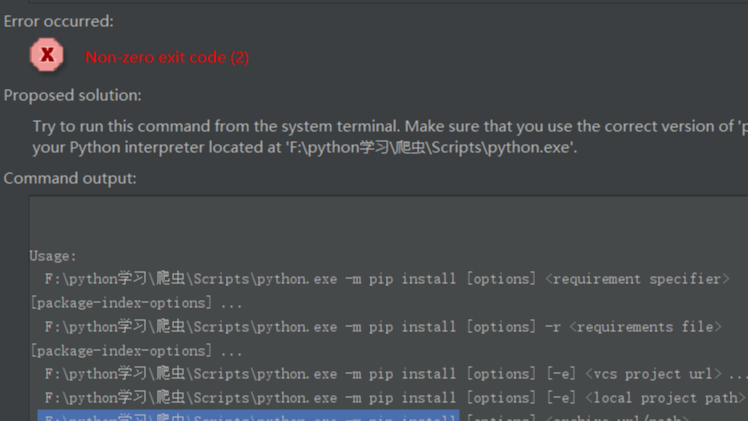Image resolution: width=748 pixels, height=421 pixels.
Task: Click the interpreter path line 'your Python interpreter located at'
Action: point(305,147)
